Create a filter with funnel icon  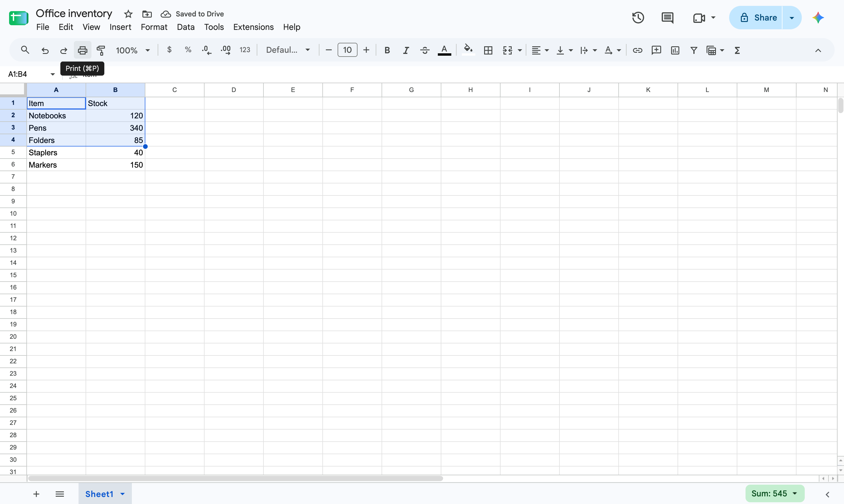tap(694, 50)
